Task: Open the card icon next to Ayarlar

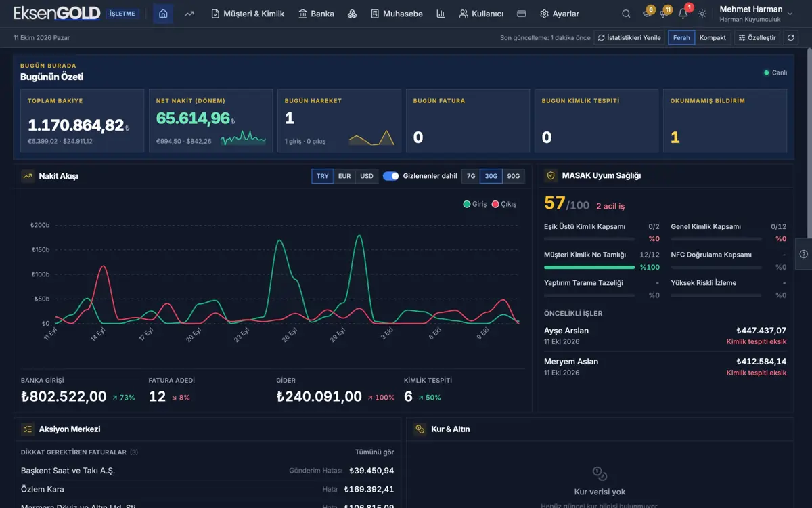Action: (x=521, y=14)
